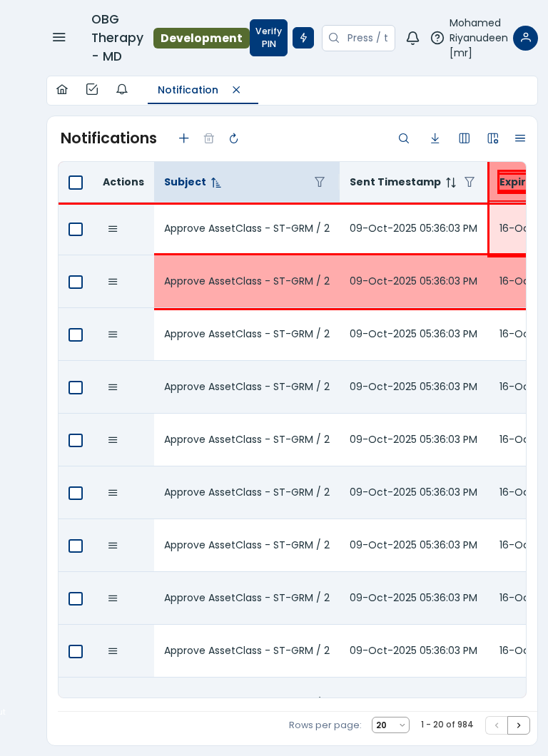Download the notifications table data

tap(435, 138)
